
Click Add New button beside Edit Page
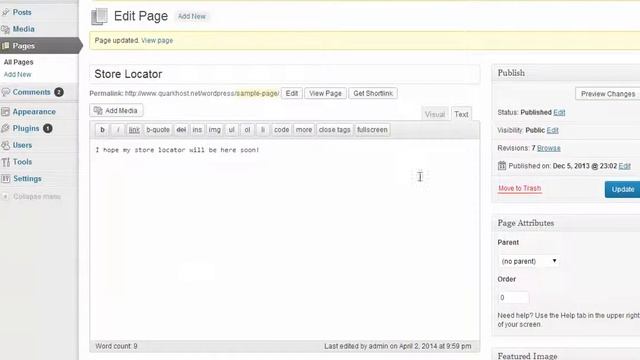192,16
